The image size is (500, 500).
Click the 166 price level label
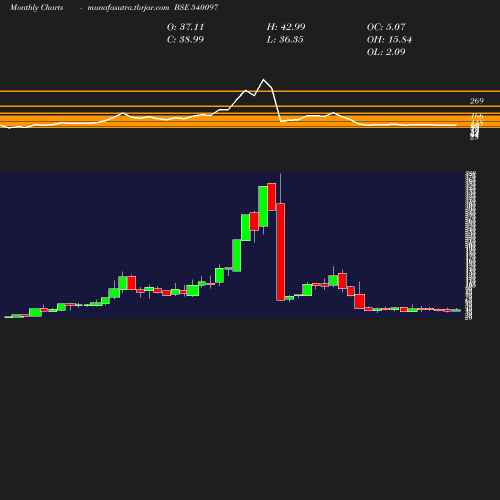click(477, 116)
